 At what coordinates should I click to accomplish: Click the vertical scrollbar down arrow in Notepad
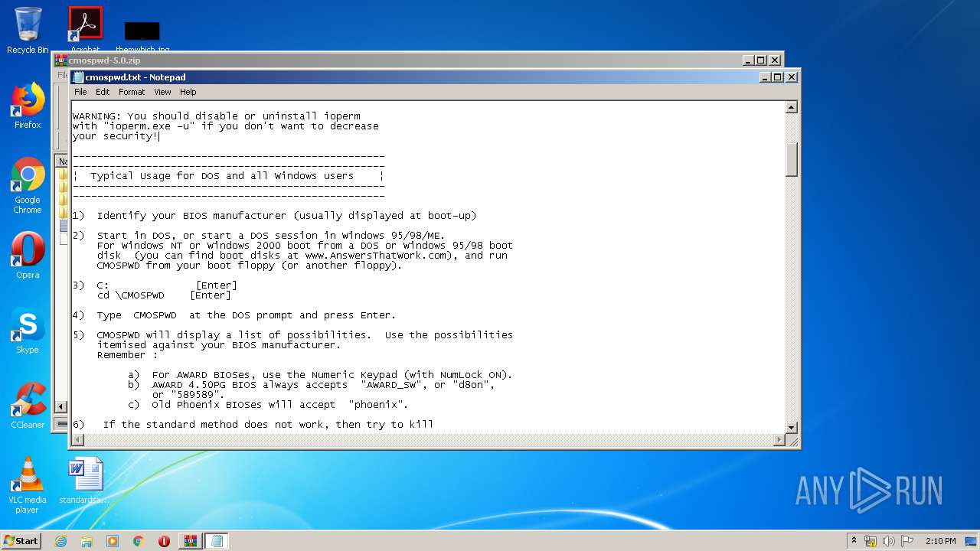[792, 428]
